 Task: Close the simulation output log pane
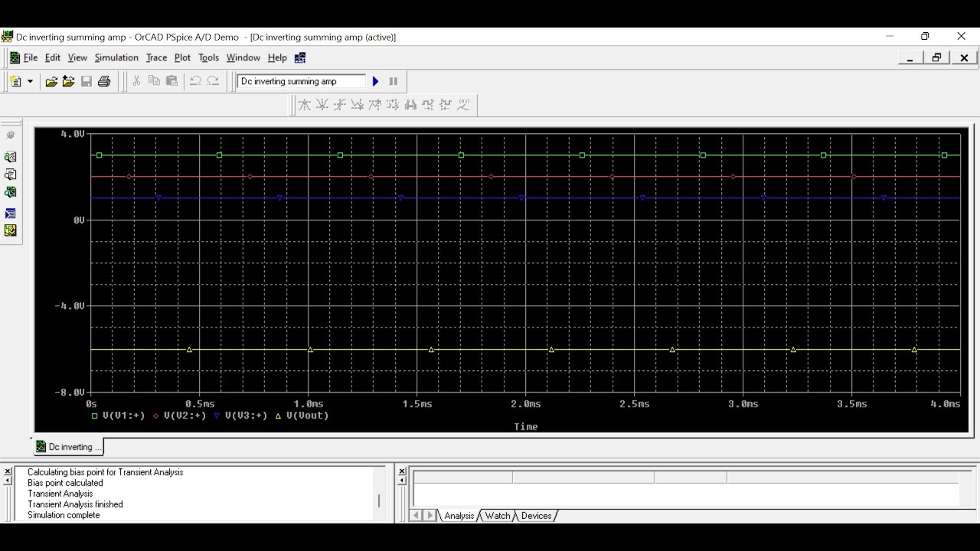(8, 471)
